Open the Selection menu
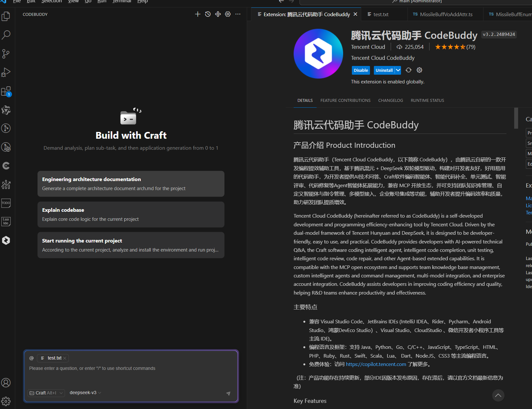The image size is (532, 409). (x=51, y=1)
